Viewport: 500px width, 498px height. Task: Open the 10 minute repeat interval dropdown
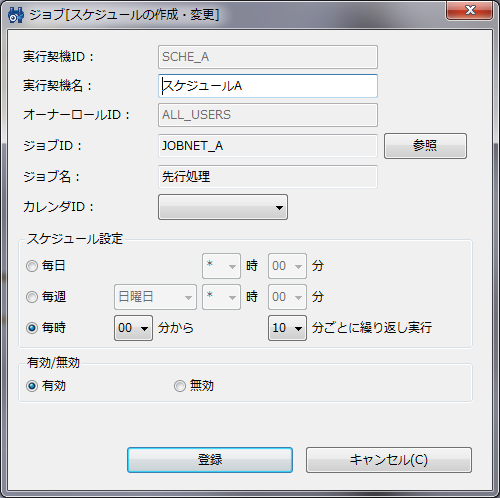pos(287,328)
